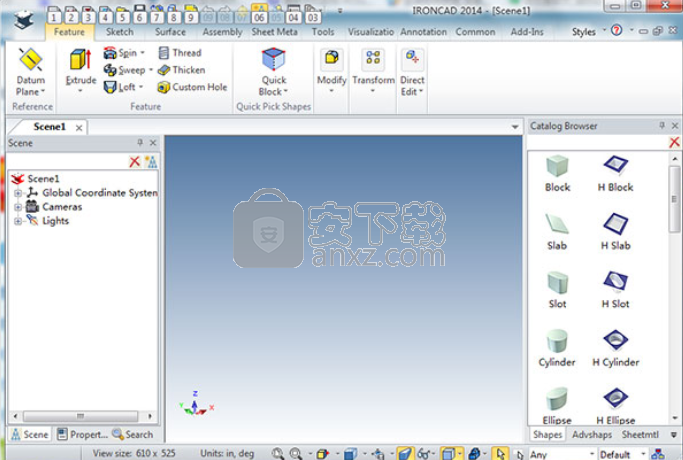Click the scene tree icon beside red X
The image size is (683, 460).
click(151, 162)
